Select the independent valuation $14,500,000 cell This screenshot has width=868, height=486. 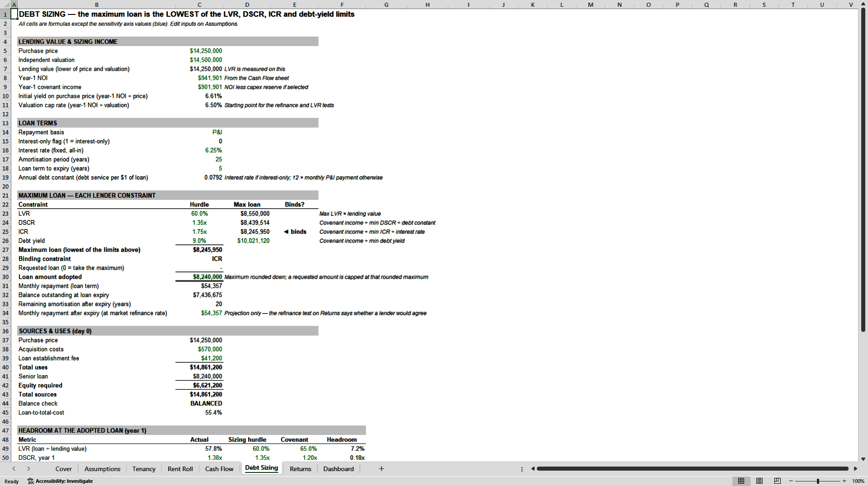pos(199,60)
